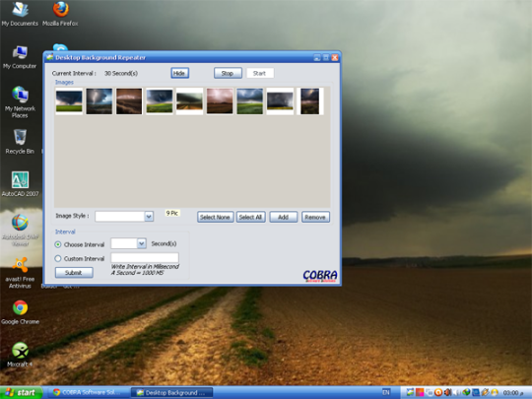Select the second thumbnail with tornado

coord(100,101)
